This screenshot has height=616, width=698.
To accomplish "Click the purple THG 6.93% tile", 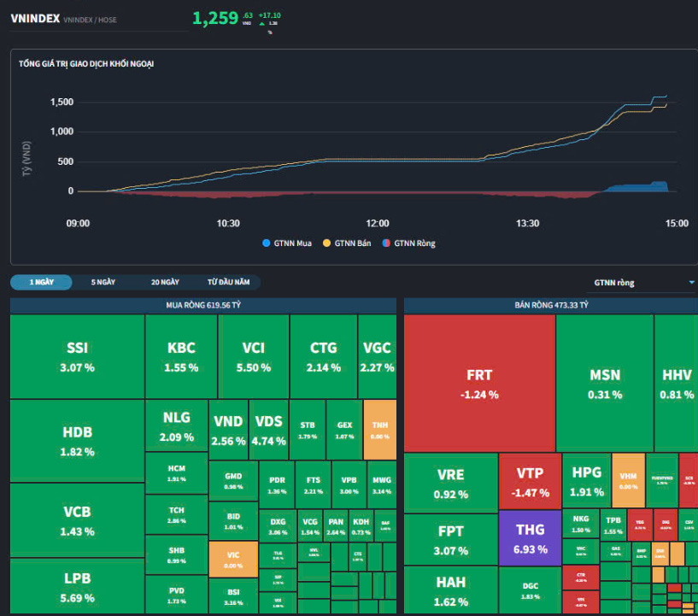I will (x=531, y=538).
